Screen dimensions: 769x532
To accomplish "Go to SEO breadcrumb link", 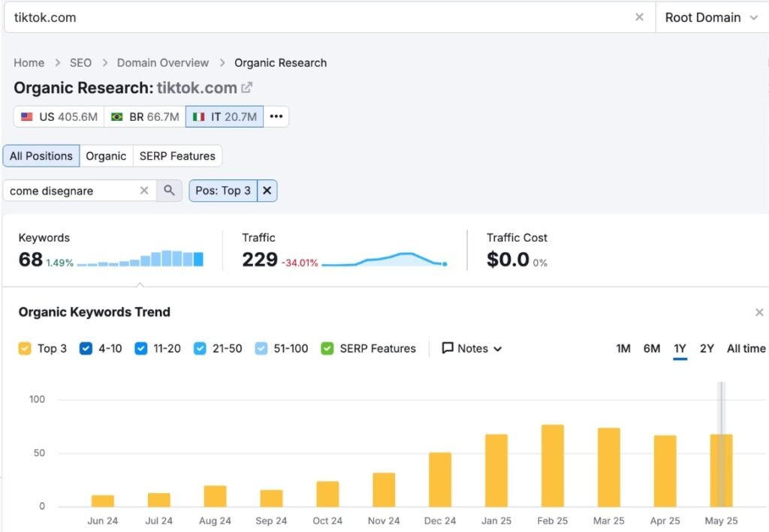I will point(80,63).
